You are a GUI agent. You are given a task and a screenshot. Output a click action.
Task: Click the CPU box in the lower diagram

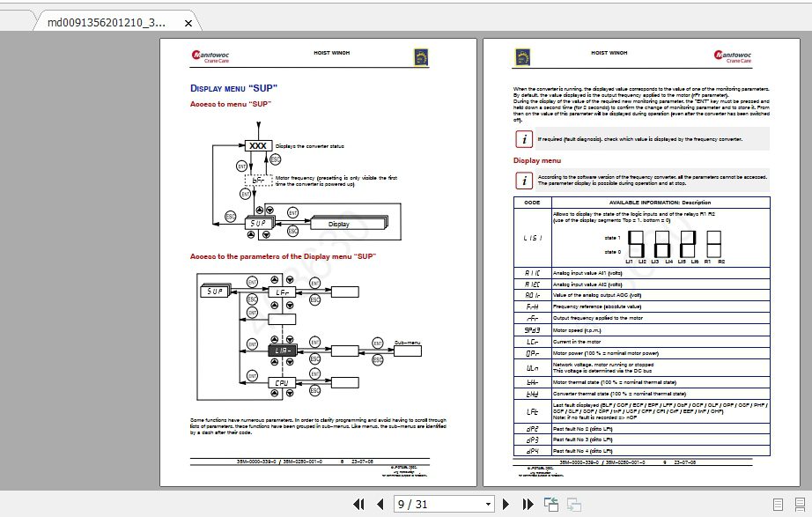click(x=282, y=383)
